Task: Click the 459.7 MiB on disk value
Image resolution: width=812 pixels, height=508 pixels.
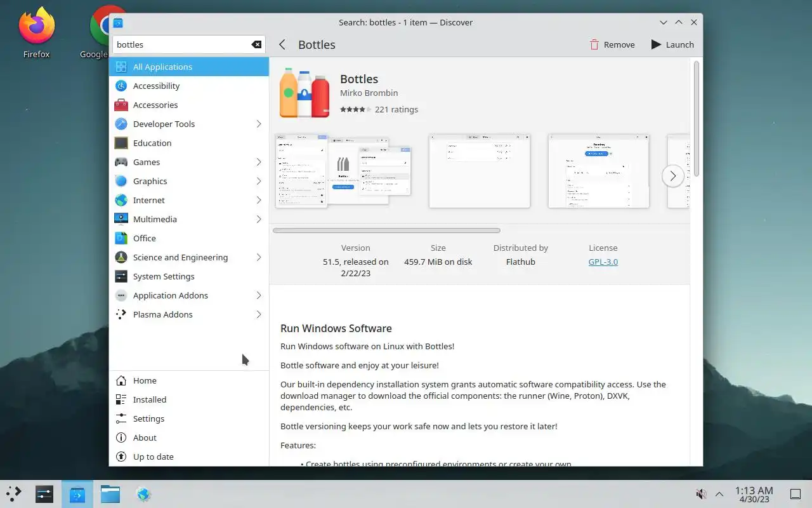Action: pyautogui.click(x=438, y=262)
